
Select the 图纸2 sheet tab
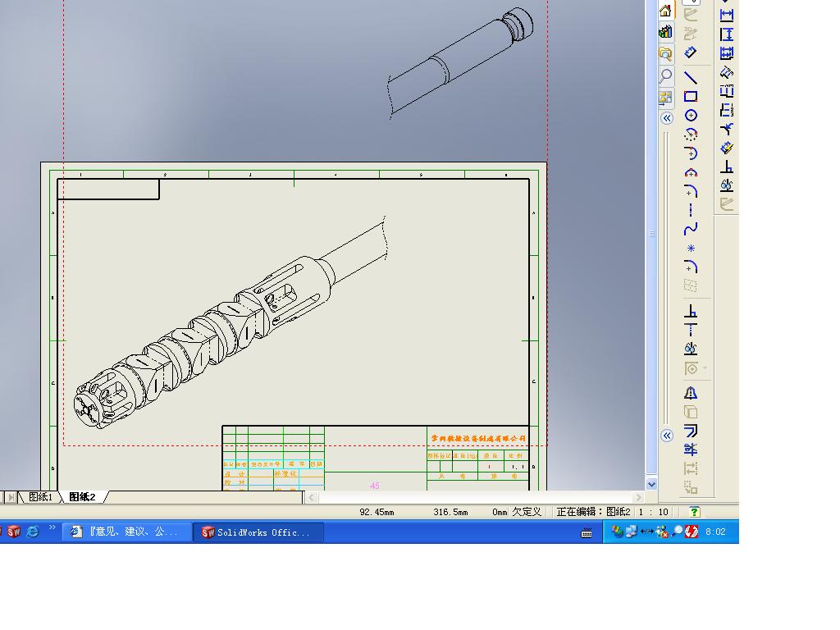tap(83, 496)
